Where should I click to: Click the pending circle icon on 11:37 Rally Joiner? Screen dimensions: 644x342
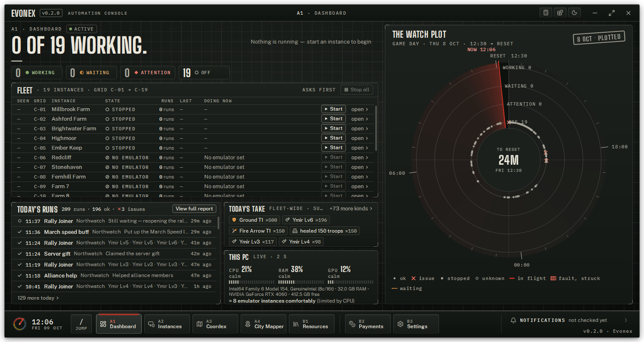tap(20, 221)
